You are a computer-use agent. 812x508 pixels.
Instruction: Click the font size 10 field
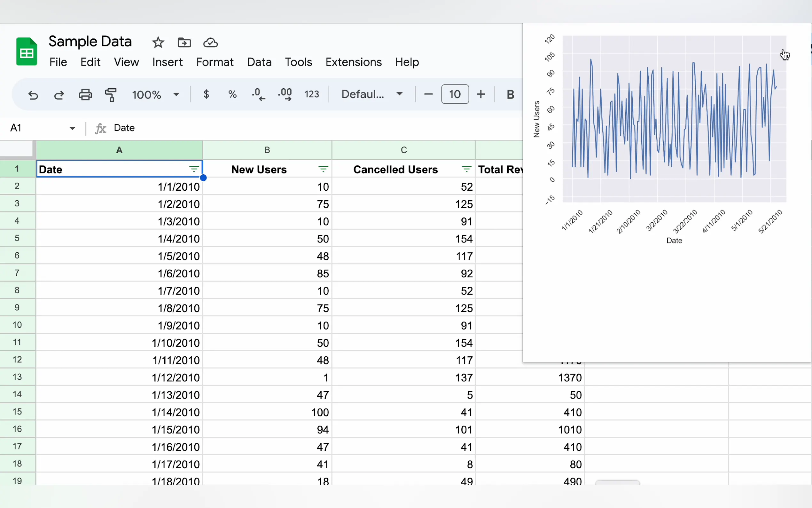click(x=455, y=94)
